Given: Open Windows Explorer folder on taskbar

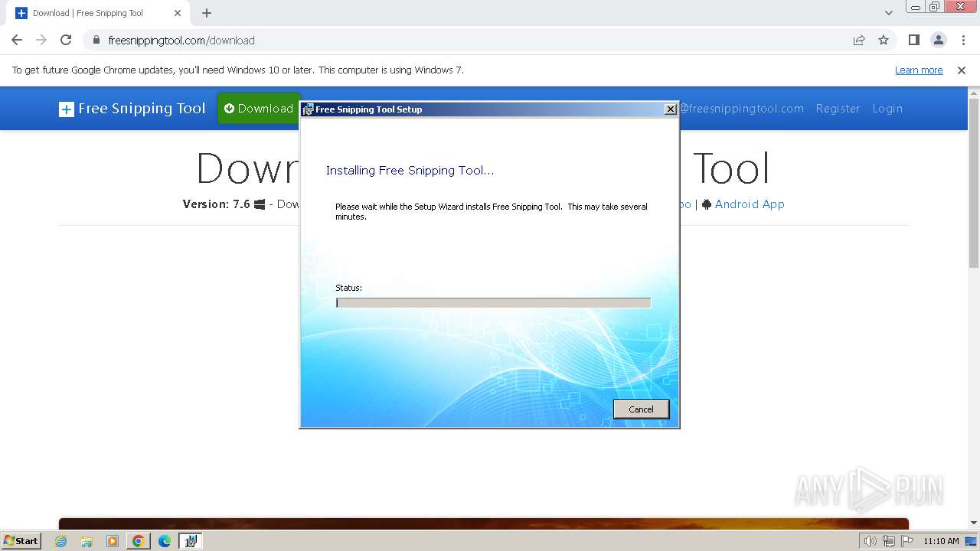Looking at the screenshot, I should pyautogui.click(x=87, y=541).
